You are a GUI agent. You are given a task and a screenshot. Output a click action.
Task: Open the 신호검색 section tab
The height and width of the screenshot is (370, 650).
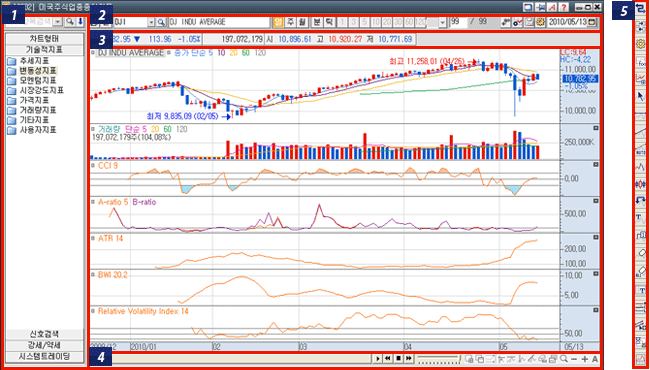[x=44, y=334]
